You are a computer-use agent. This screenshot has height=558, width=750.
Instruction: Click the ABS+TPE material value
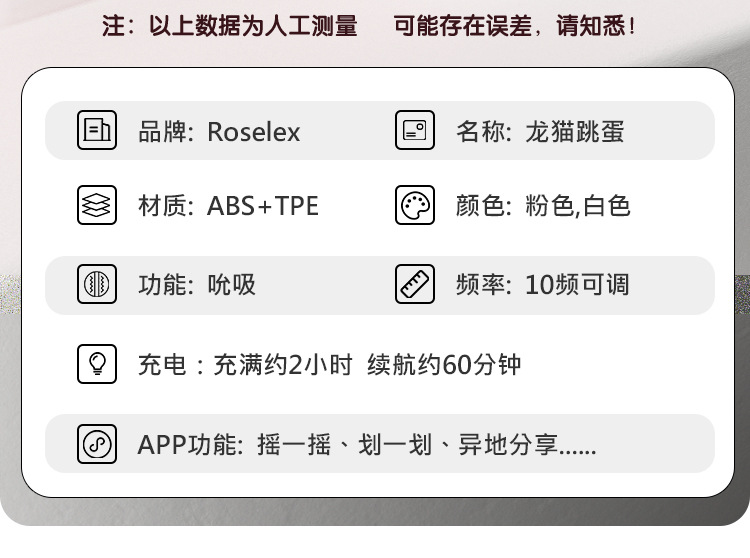262,207
